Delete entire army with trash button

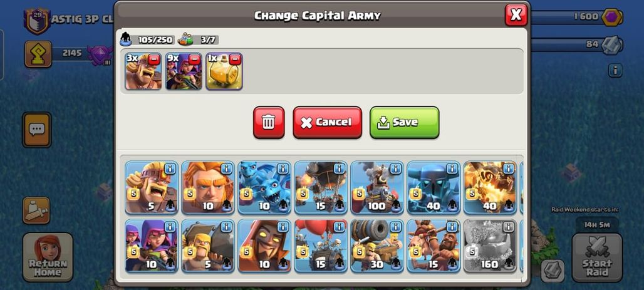pyautogui.click(x=269, y=122)
